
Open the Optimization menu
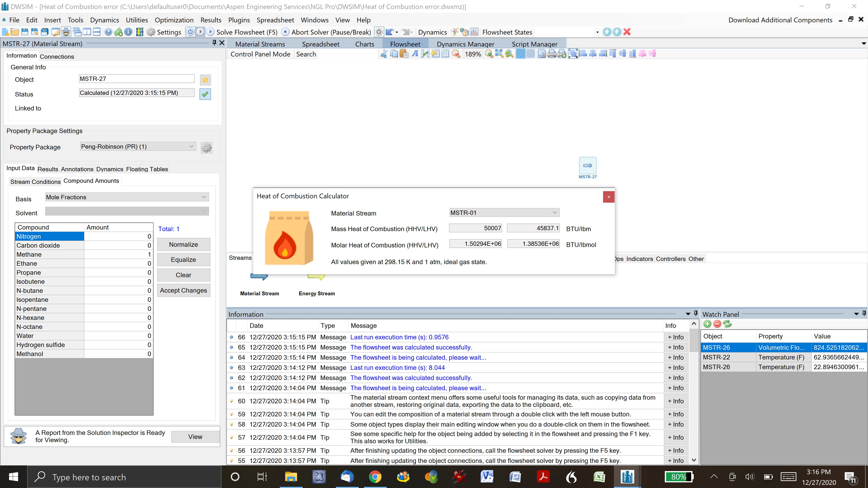tap(174, 20)
